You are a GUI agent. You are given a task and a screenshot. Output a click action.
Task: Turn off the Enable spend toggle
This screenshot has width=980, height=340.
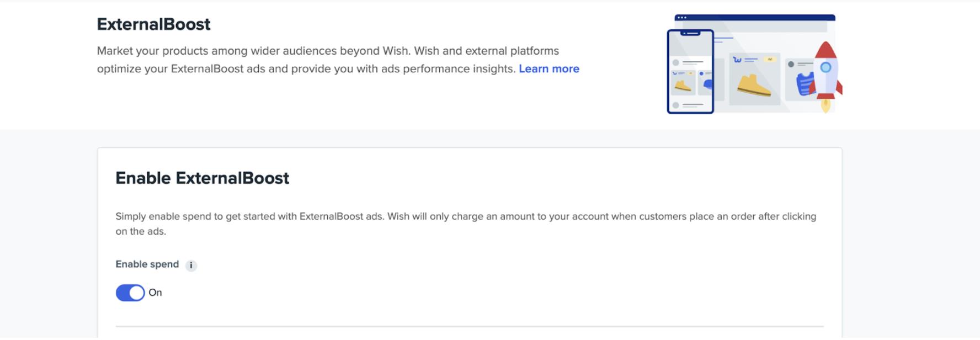[x=130, y=293]
